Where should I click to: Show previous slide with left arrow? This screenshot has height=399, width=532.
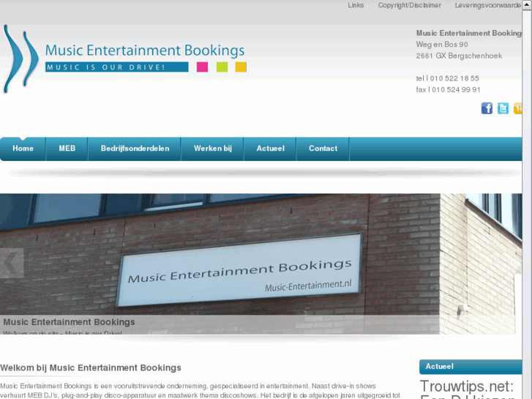pos(12,263)
